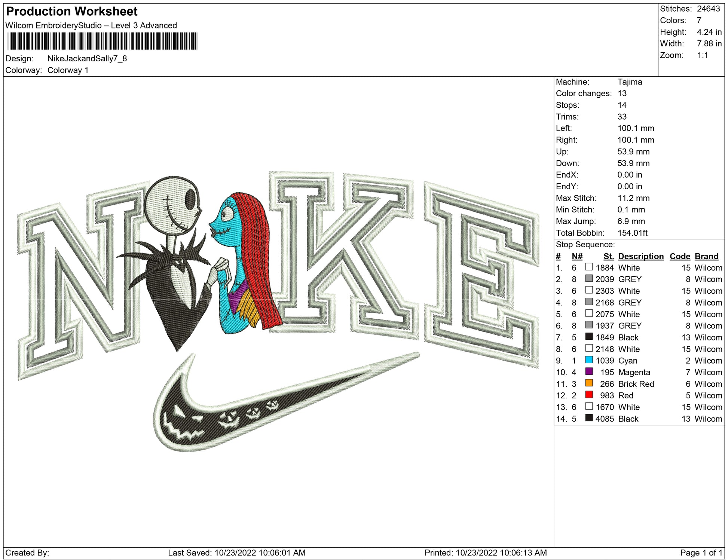Click the red swatch in row 12
728x560 pixels.
(589, 395)
